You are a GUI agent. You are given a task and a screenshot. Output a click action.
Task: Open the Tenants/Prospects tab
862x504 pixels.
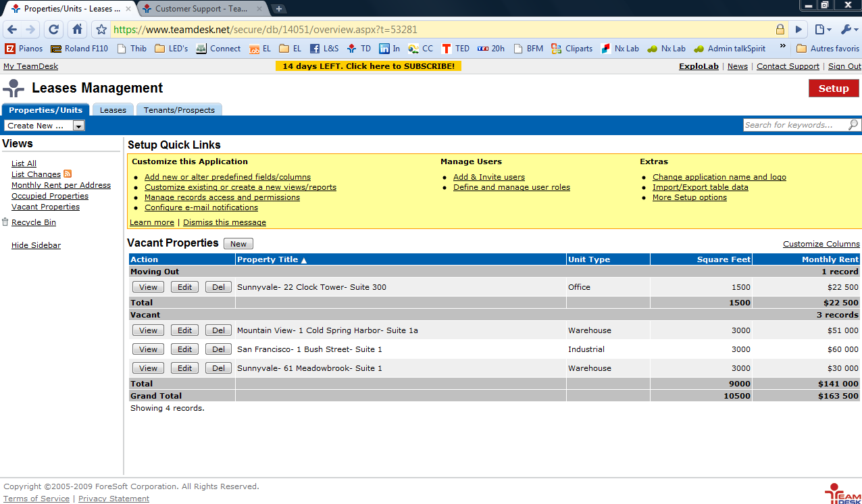click(179, 110)
